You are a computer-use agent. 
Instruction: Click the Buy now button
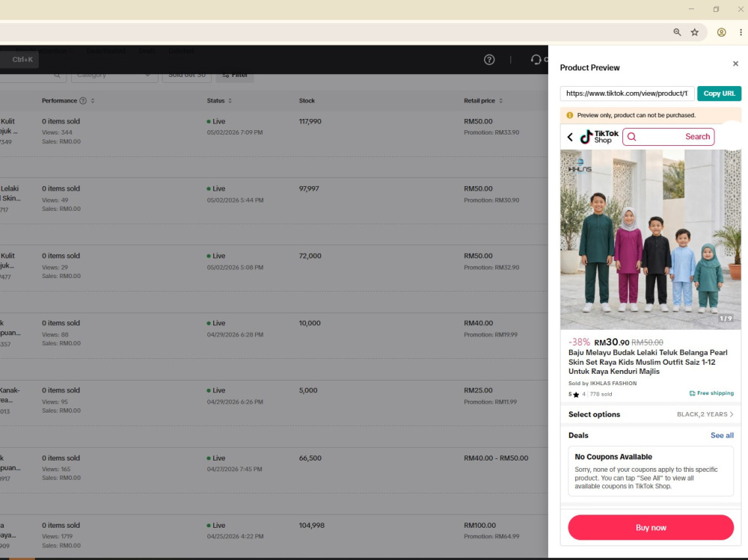pyautogui.click(x=651, y=528)
